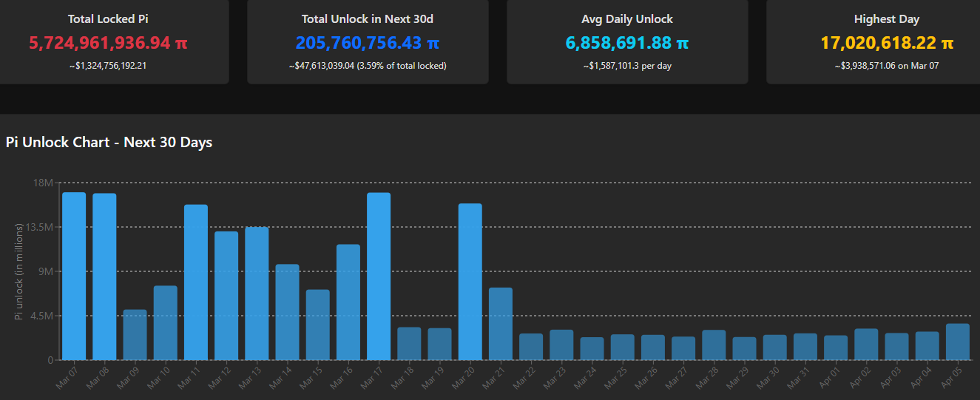980x400 pixels.
Task: Click the Mar 14 chart bar
Action: 287,311
